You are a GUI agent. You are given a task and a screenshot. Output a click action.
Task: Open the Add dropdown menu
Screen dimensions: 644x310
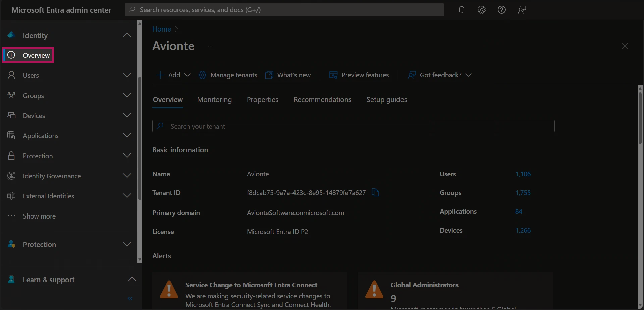click(173, 75)
